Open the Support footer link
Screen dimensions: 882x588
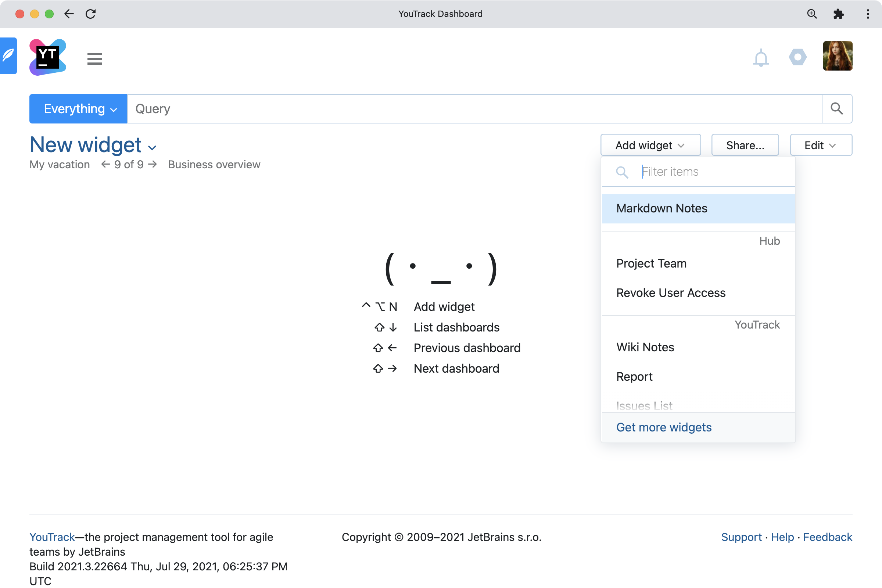click(741, 537)
